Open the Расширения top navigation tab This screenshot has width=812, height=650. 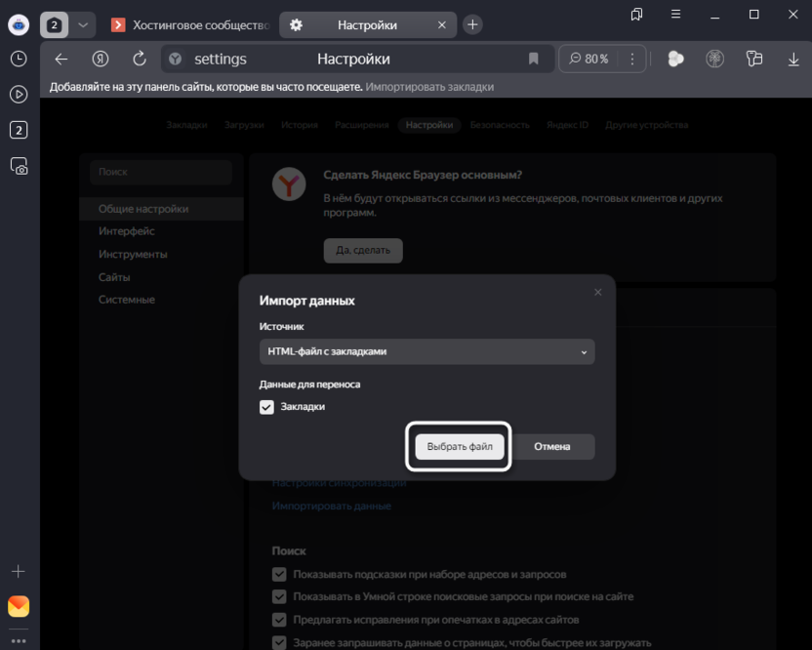(361, 125)
